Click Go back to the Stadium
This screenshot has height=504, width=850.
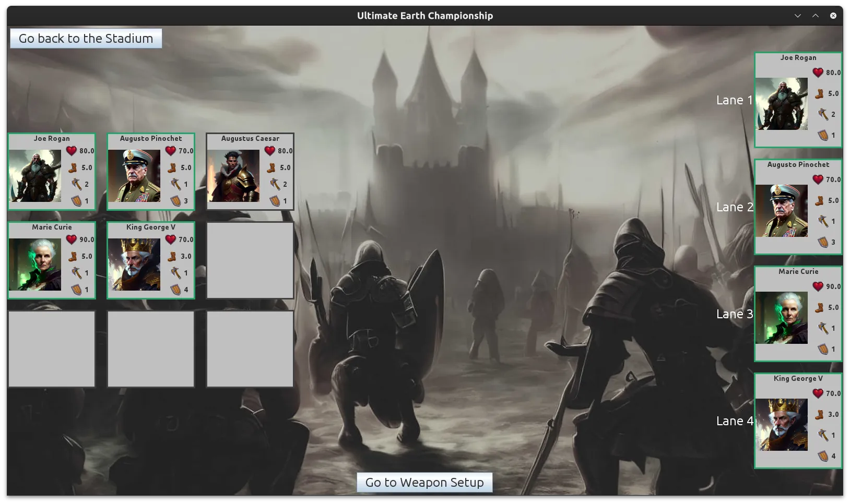[x=85, y=38]
